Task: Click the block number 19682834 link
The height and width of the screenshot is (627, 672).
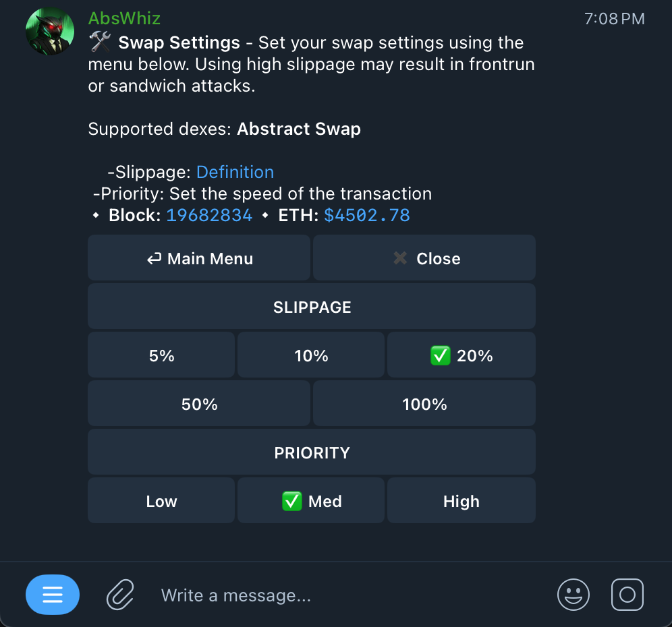Action: [209, 215]
